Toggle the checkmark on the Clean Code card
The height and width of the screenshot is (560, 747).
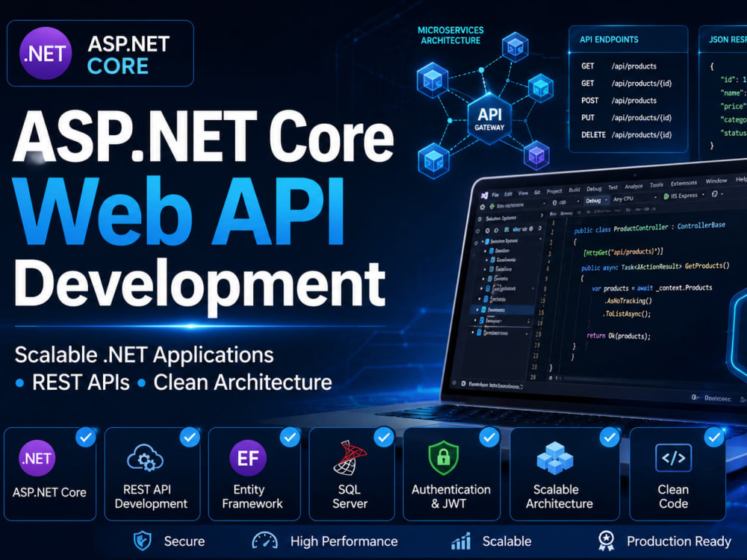715,437
